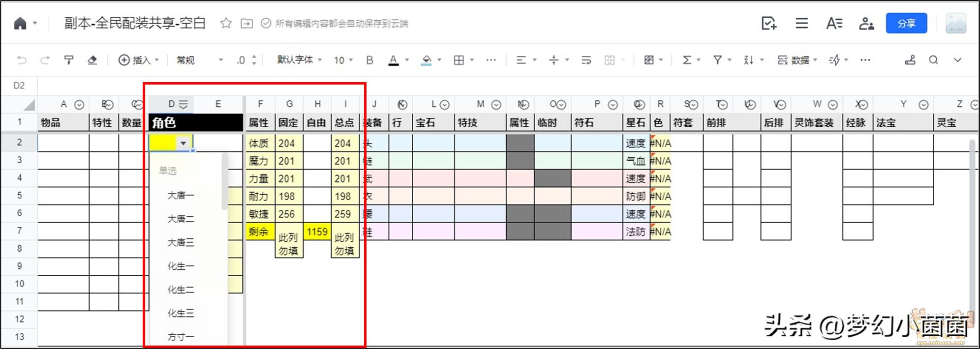The width and height of the screenshot is (980, 349).
Task: Open the first toolbar more-options ellipsis
Action: (491, 60)
